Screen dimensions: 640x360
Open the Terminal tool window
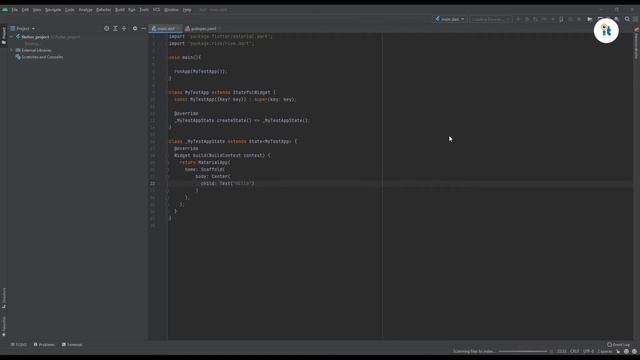[x=72, y=344]
